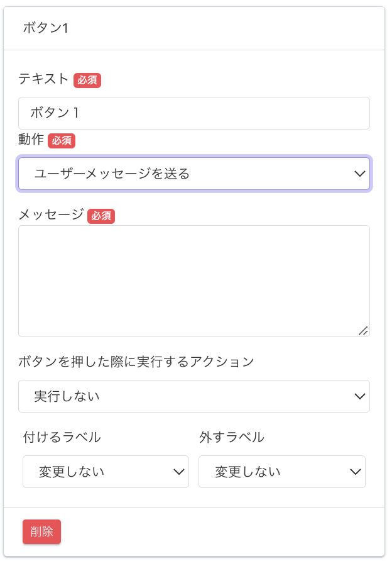392x561 pixels.
Task: Delete the button with 削除
Action: click(x=42, y=531)
